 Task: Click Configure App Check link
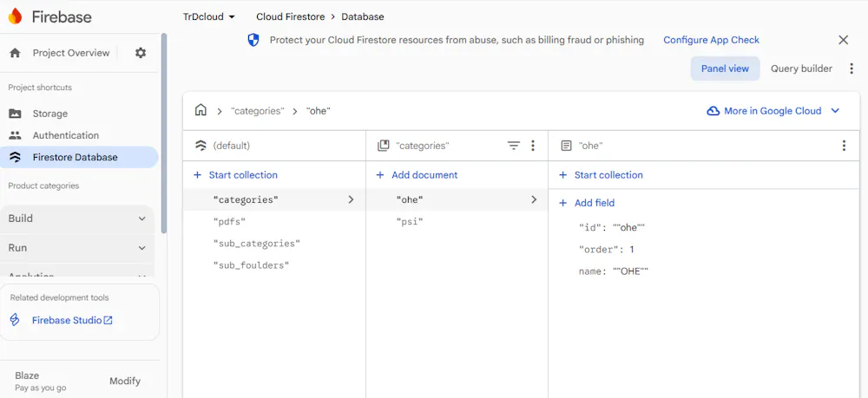pyautogui.click(x=712, y=40)
